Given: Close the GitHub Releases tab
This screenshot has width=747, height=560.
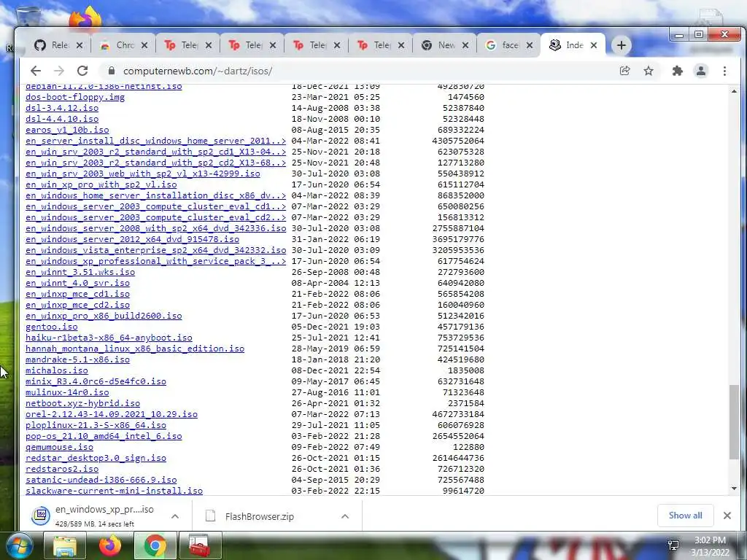Looking at the screenshot, I should pos(80,45).
